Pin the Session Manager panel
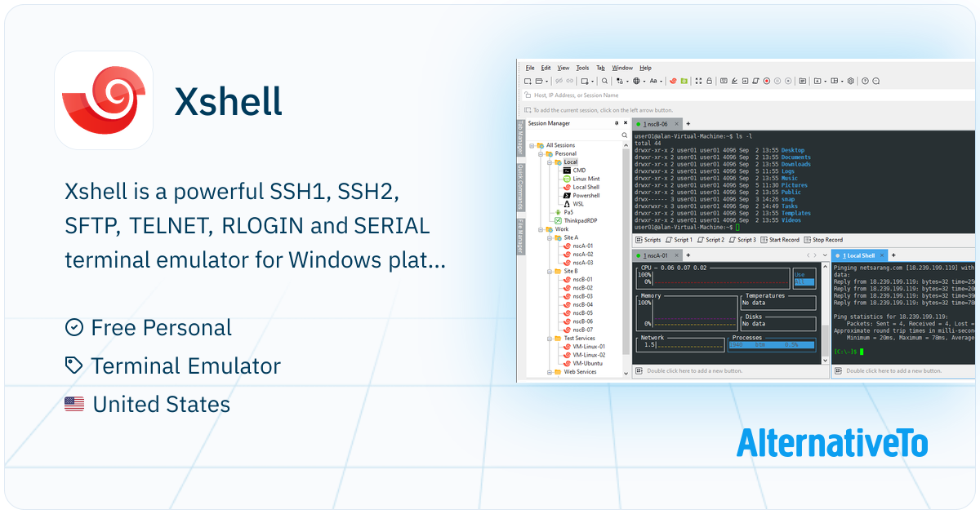The image size is (980, 514). click(x=617, y=123)
